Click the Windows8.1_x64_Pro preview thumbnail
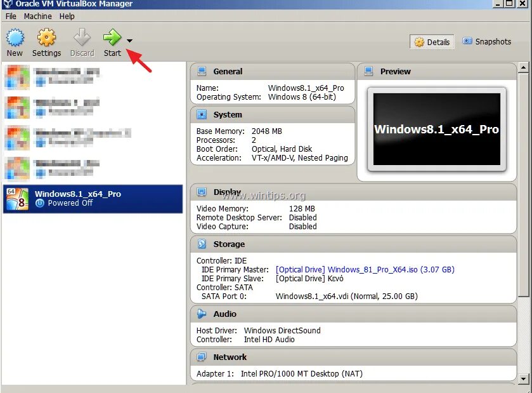Screen dimensions: 532x393 coord(437,129)
